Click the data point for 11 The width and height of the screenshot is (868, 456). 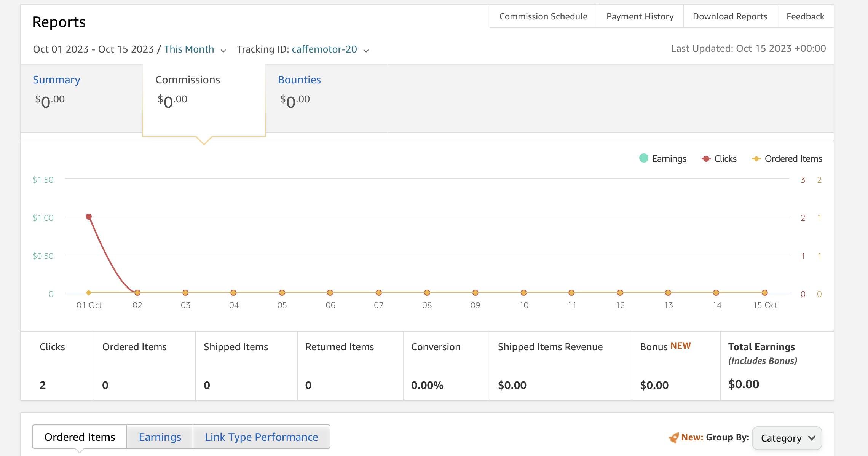[x=571, y=293]
